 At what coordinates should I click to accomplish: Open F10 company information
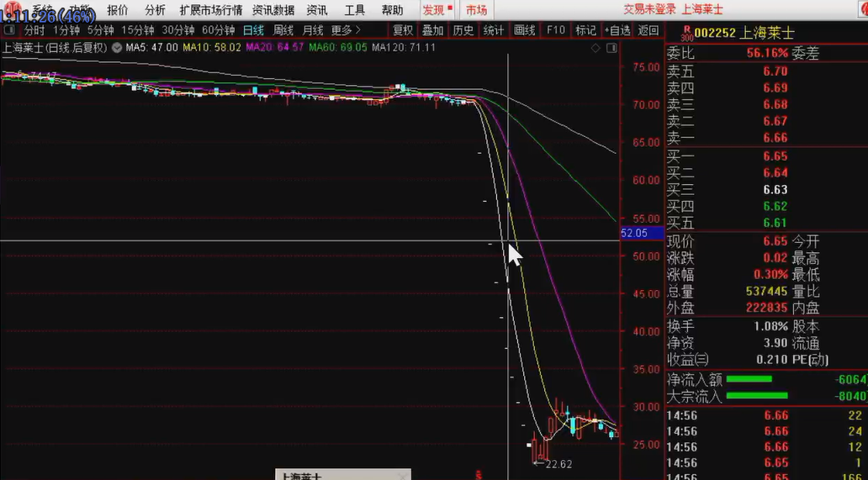click(555, 30)
